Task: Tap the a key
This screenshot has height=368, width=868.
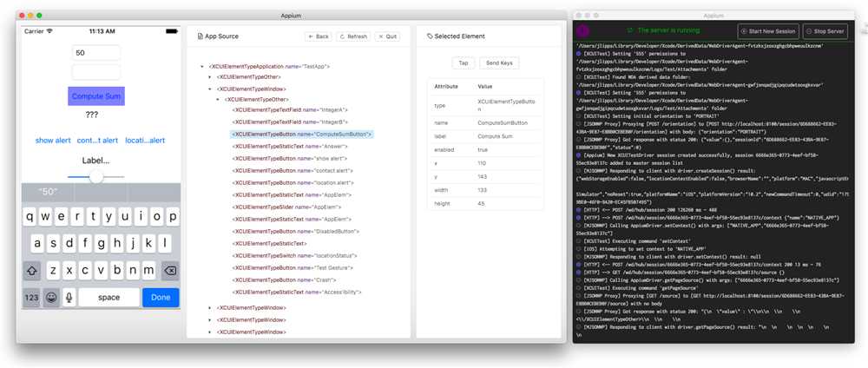Action: [37, 244]
